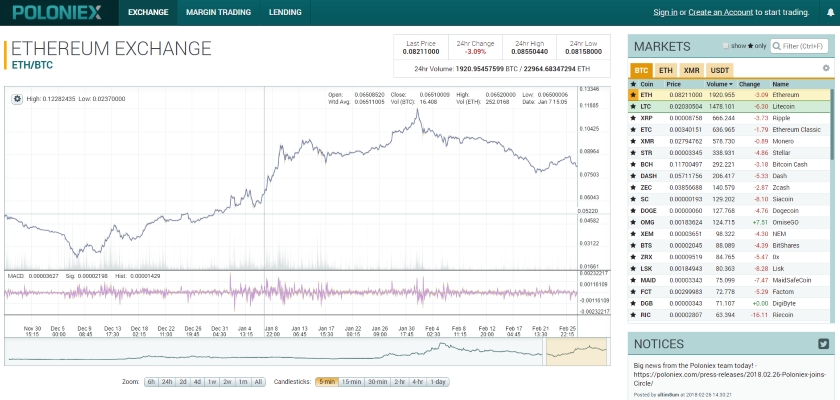Star the BCH market row
The height and width of the screenshot is (400, 840).
[633, 164]
